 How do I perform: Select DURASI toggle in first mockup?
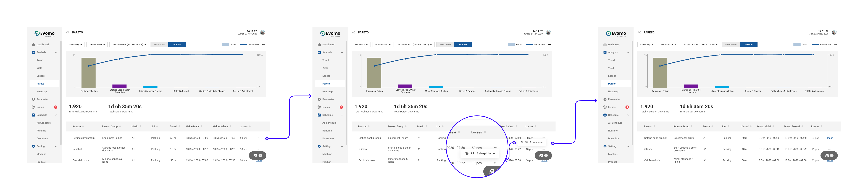pos(177,44)
